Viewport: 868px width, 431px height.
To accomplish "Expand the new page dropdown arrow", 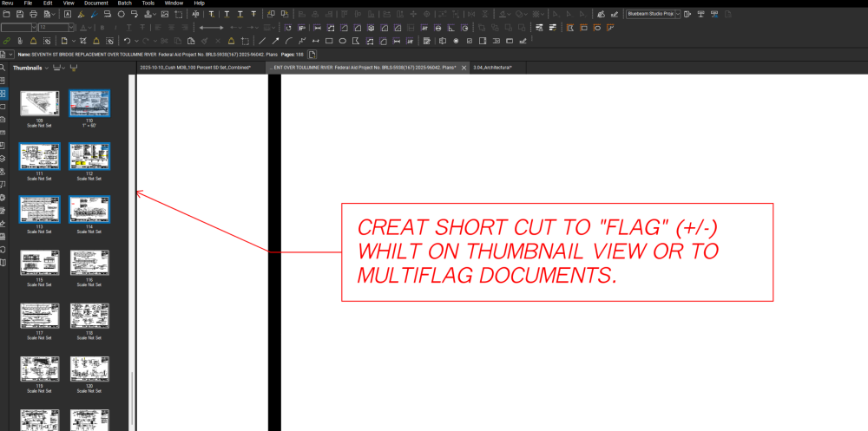I will 74,41.
